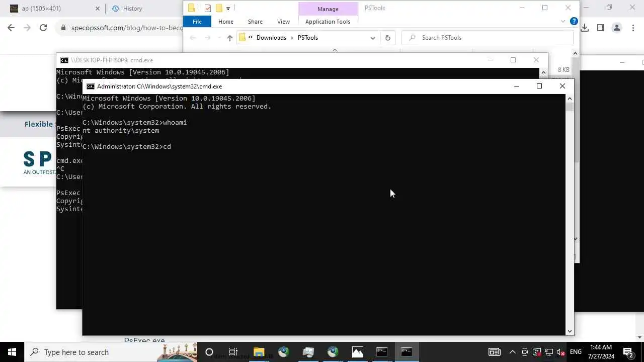
Task: Open File Explorer from taskbar
Action: pyautogui.click(x=259, y=352)
